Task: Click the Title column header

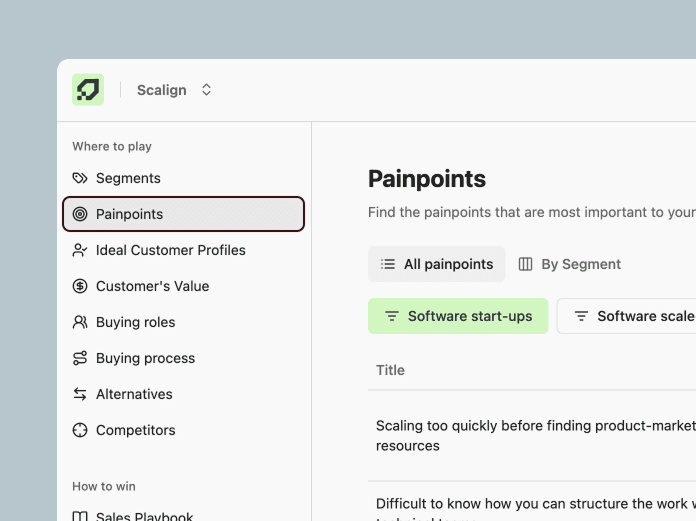Action: [390, 370]
